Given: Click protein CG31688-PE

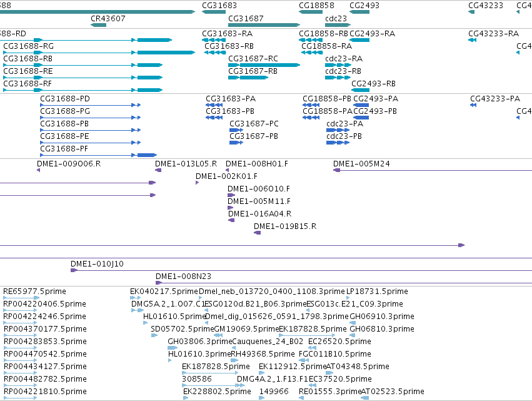Looking at the screenshot, I should [x=64, y=136].
